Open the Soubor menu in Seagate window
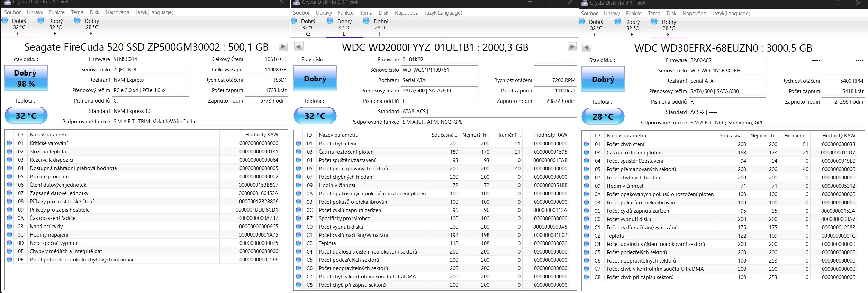 click(x=12, y=12)
